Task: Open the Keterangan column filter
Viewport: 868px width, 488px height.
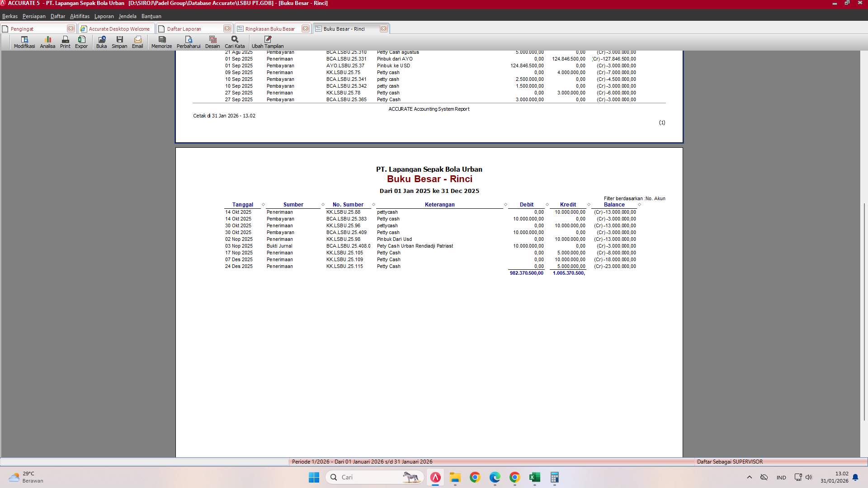Action: point(506,204)
